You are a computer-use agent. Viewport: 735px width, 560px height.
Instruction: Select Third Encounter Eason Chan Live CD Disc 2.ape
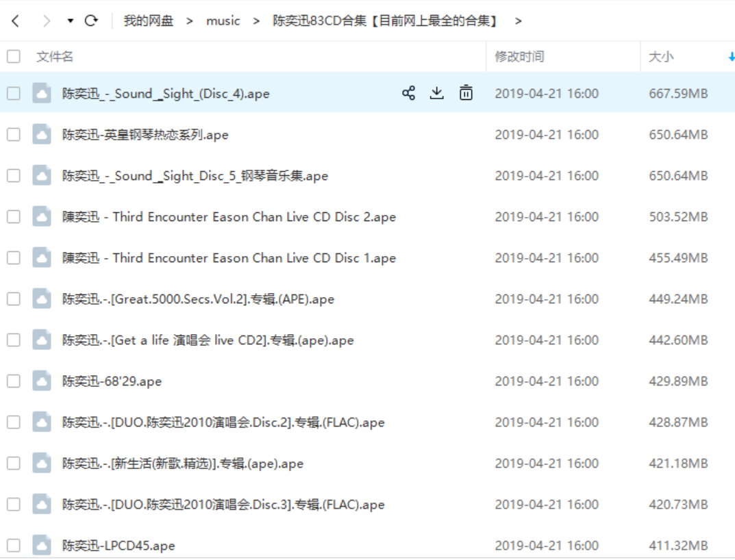tap(229, 217)
